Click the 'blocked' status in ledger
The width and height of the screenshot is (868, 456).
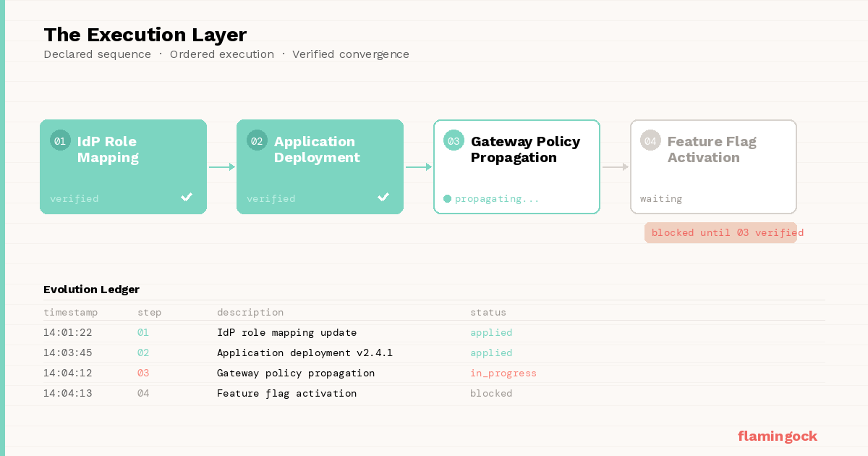click(491, 394)
